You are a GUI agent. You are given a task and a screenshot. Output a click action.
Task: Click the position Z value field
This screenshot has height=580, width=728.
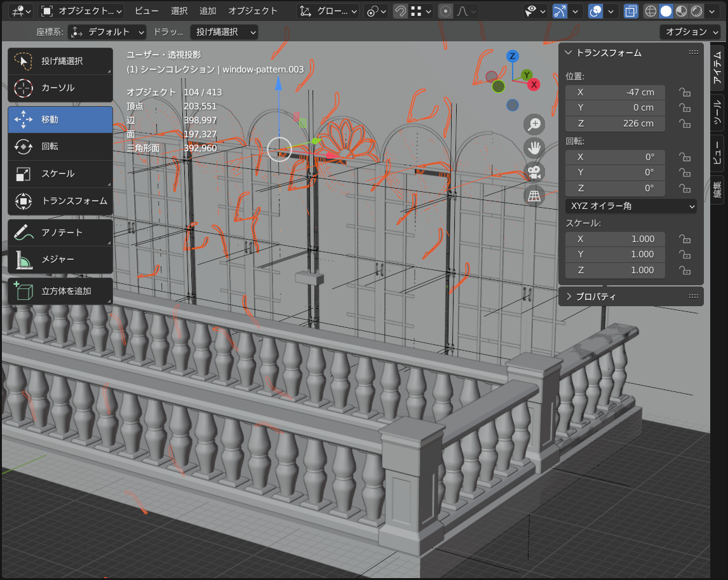615,124
